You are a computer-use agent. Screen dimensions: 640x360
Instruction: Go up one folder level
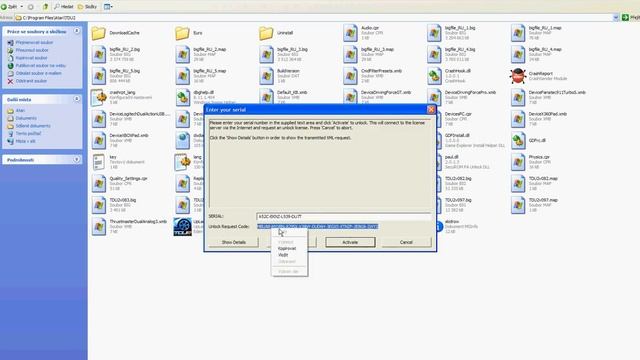pyautogui.click(x=46, y=7)
